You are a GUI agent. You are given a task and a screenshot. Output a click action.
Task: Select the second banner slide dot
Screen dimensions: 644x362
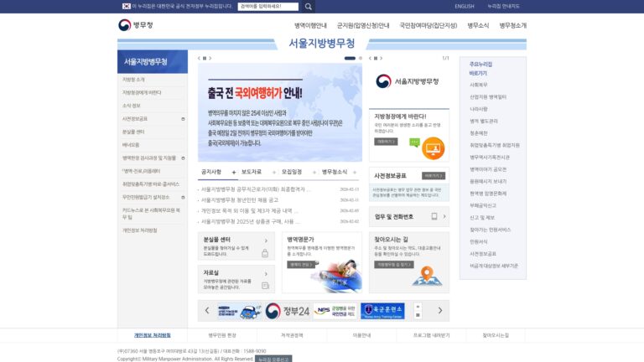tap(361, 59)
